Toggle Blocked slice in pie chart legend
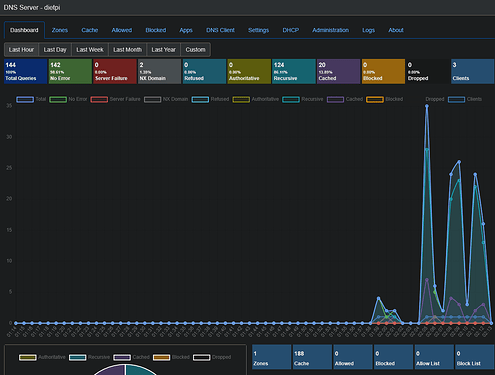Image resolution: width=495 pixels, height=375 pixels. point(171,357)
